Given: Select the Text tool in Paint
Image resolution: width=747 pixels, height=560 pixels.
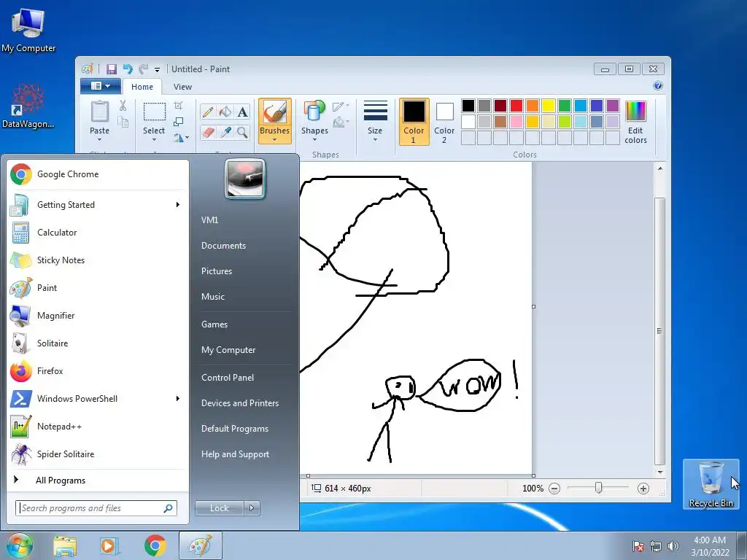Looking at the screenshot, I should (242, 112).
